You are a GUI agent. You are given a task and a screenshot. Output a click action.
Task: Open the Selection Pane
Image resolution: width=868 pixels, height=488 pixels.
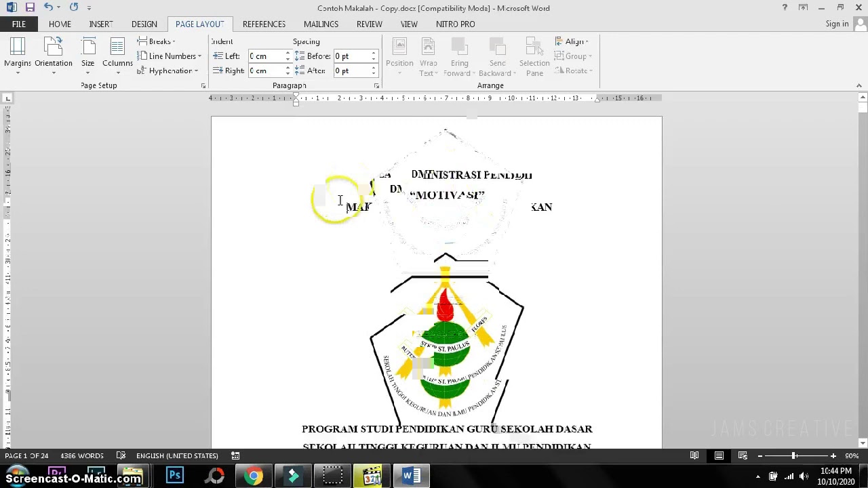(x=534, y=57)
